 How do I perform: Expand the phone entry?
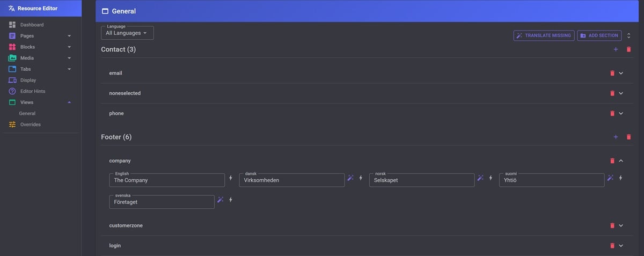(x=621, y=113)
